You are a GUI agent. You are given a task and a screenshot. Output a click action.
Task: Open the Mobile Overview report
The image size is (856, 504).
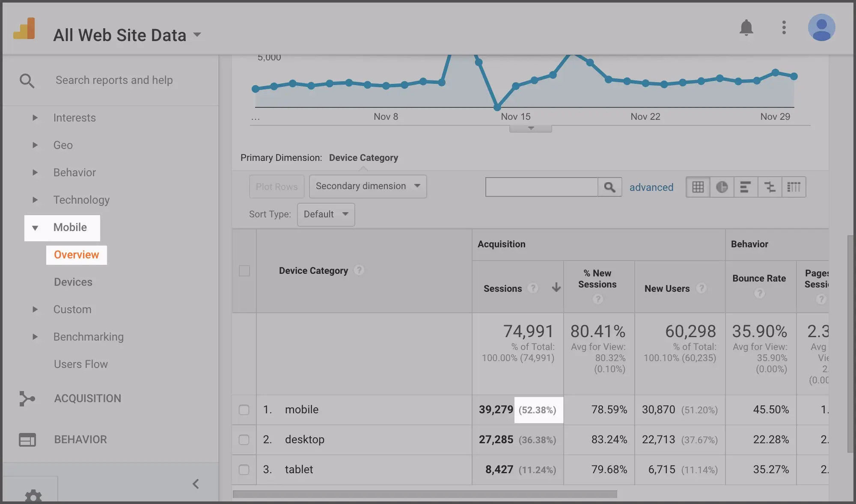pyautogui.click(x=76, y=255)
